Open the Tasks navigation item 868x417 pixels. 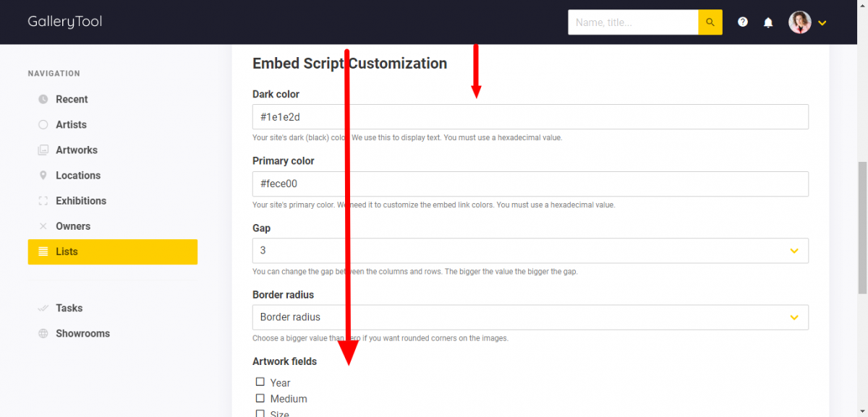tap(69, 308)
